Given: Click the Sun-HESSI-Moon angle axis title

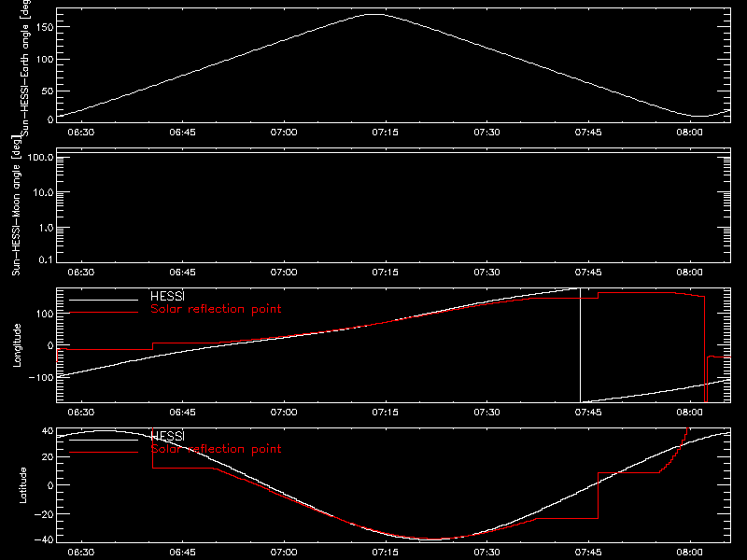Looking at the screenshot, I should click(16, 205).
